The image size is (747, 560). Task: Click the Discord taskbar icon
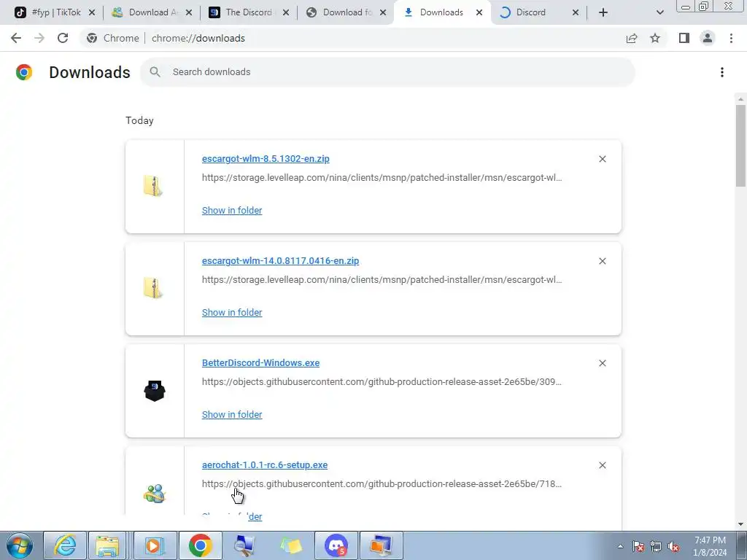[336, 545]
